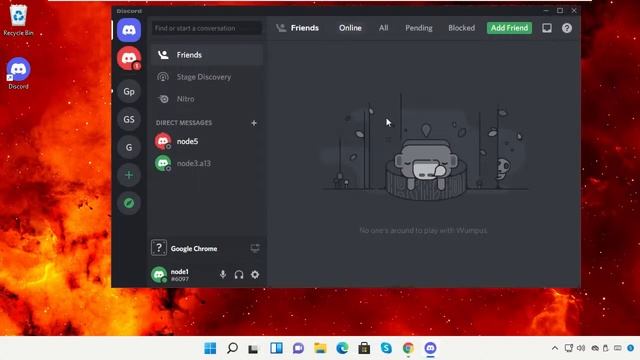Screen dimensions: 640x360
Task: Click the unknown game question mark icon
Action: pyautogui.click(x=159, y=248)
